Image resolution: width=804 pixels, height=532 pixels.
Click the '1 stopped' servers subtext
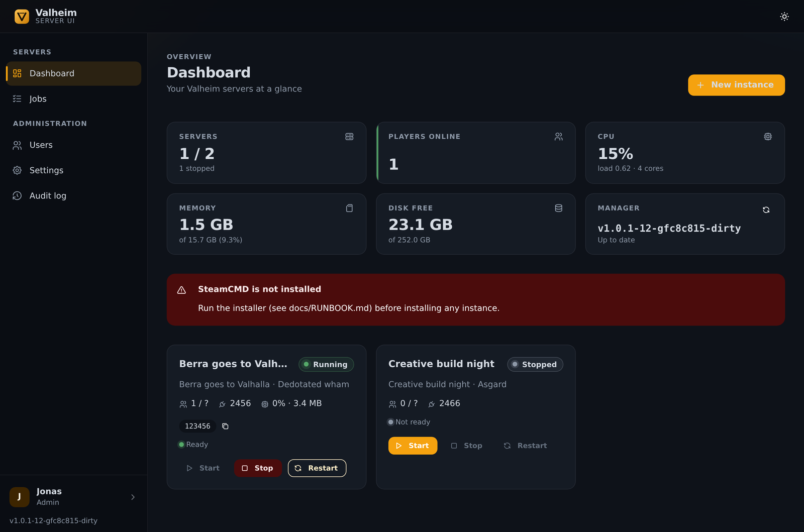(x=197, y=168)
